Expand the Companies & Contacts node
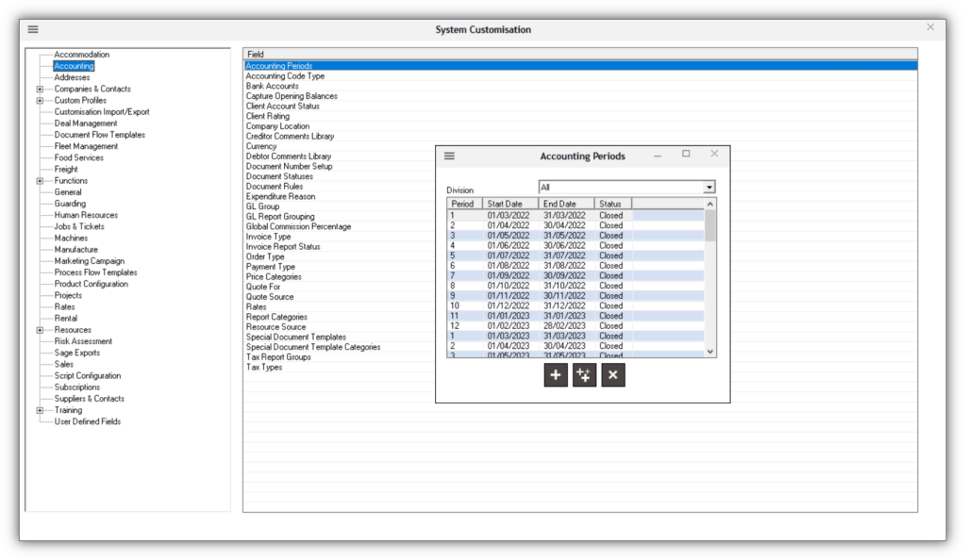The width and height of the screenshot is (966, 560). 40,90
